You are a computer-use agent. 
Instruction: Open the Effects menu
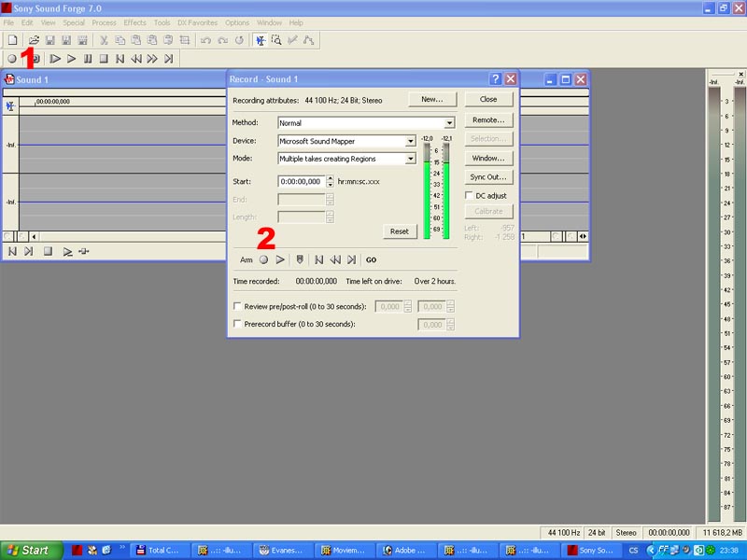coord(134,22)
